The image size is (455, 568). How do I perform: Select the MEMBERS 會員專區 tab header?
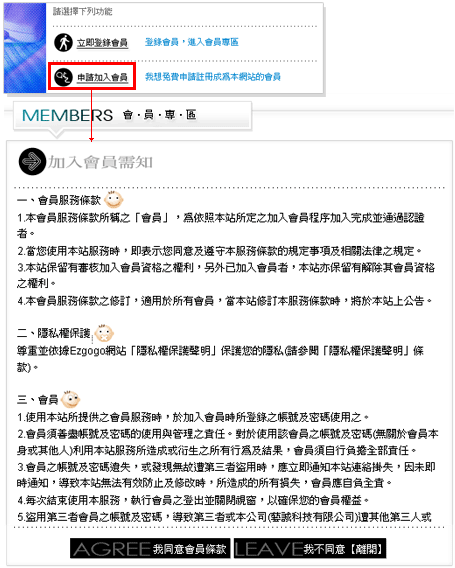(132, 116)
